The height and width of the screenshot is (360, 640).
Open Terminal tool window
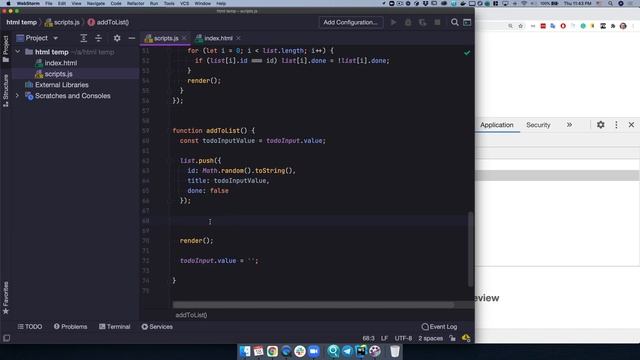pos(115,327)
